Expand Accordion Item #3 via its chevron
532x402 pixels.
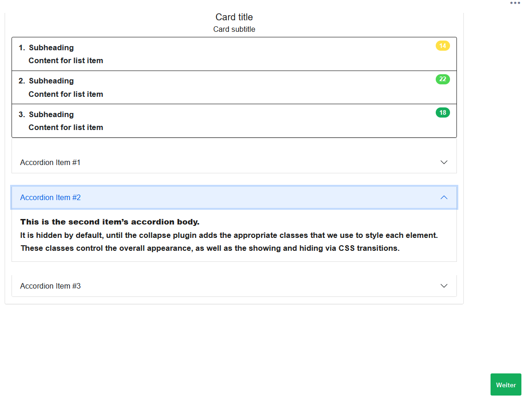point(444,286)
